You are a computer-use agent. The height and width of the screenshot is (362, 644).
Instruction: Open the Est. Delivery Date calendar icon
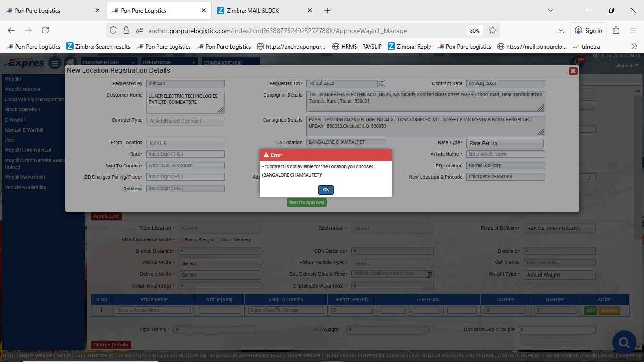(429, 274)
